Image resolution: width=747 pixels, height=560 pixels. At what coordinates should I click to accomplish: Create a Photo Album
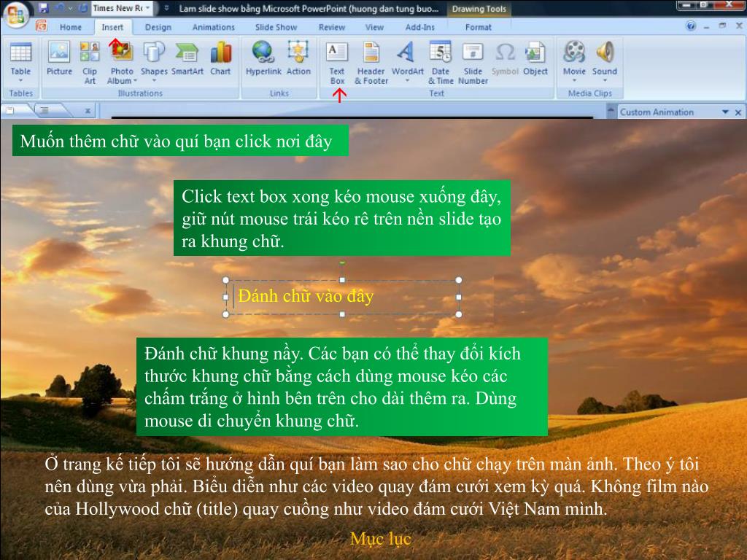click(122, 63)
